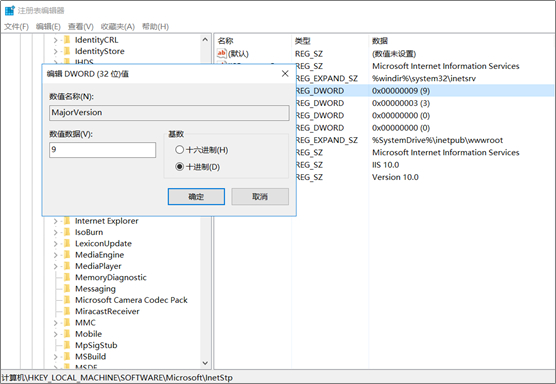The width and height of the screenshot is (556, 384).
Task: Expand the Internet Explorer tree node
Action: click(x=55, y=221)
